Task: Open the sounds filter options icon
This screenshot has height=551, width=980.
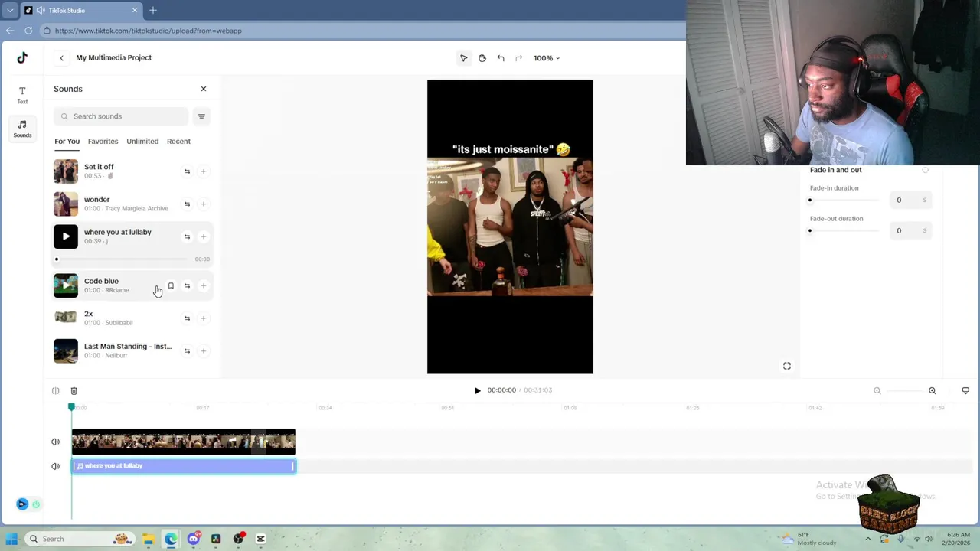Action: click(201, 116)
